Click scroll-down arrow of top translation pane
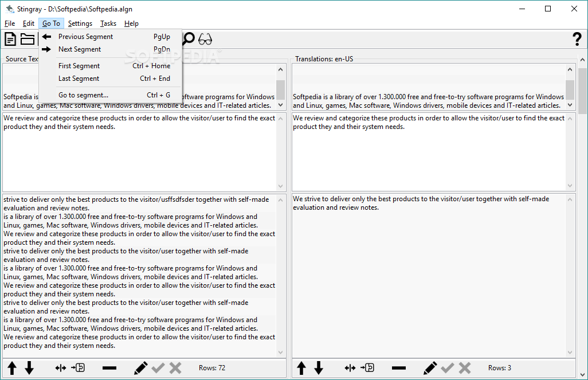This screenshot has height=380, width=588. tap(570, 105)
